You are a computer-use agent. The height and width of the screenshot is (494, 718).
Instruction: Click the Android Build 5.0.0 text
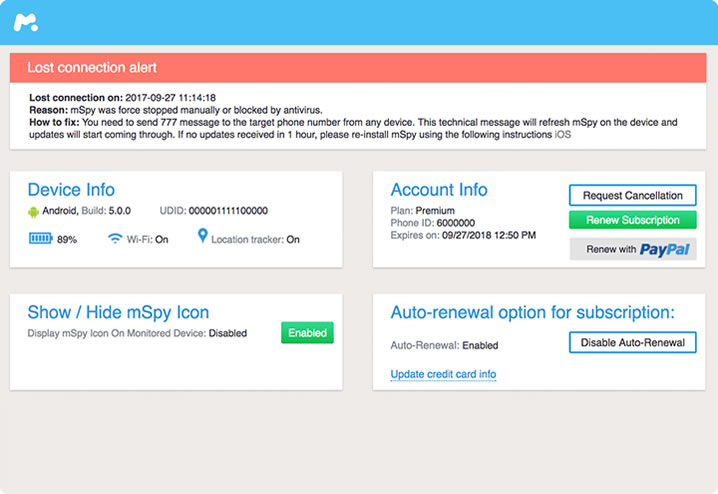87,211
